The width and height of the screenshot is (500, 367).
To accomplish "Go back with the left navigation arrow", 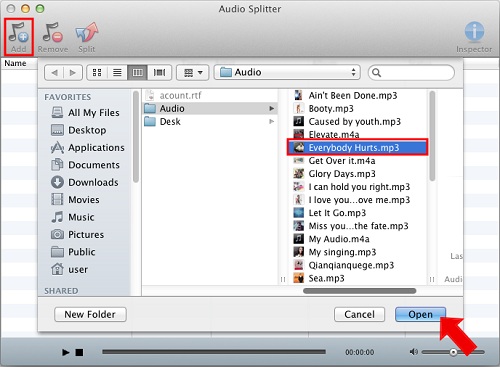I will [54, 72].
